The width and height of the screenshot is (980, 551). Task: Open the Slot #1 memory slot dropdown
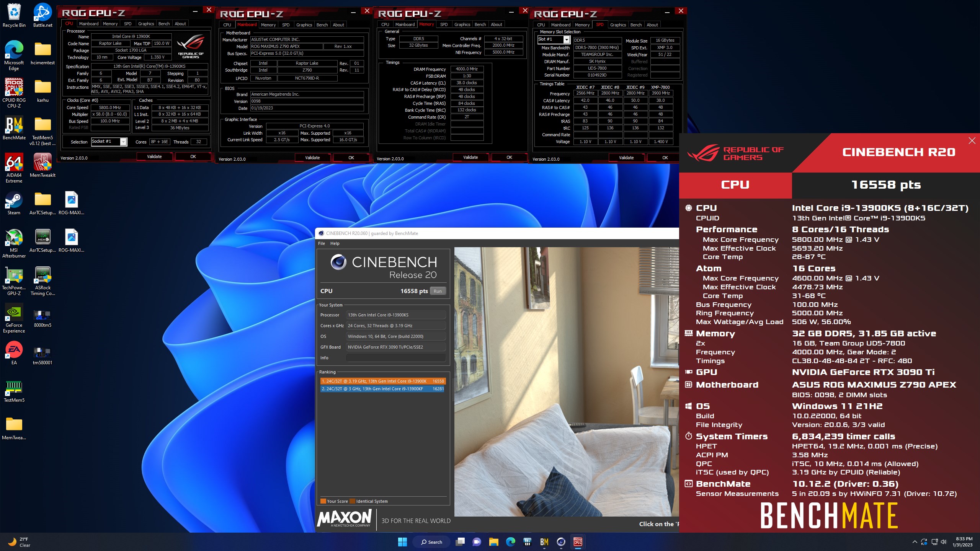click(554, 39)
